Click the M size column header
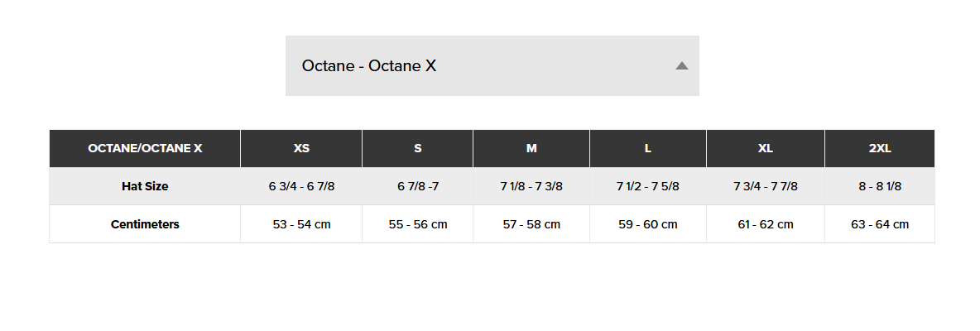This screenshot has height=331, width=980. 531,149
